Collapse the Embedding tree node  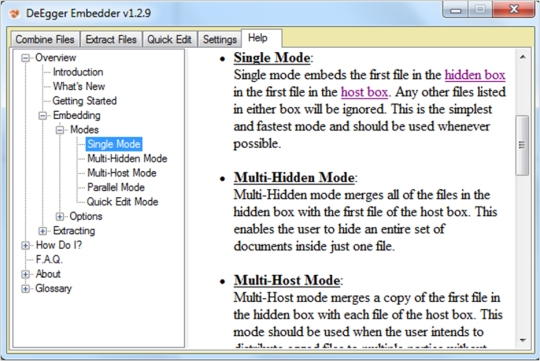coord(42,116)
